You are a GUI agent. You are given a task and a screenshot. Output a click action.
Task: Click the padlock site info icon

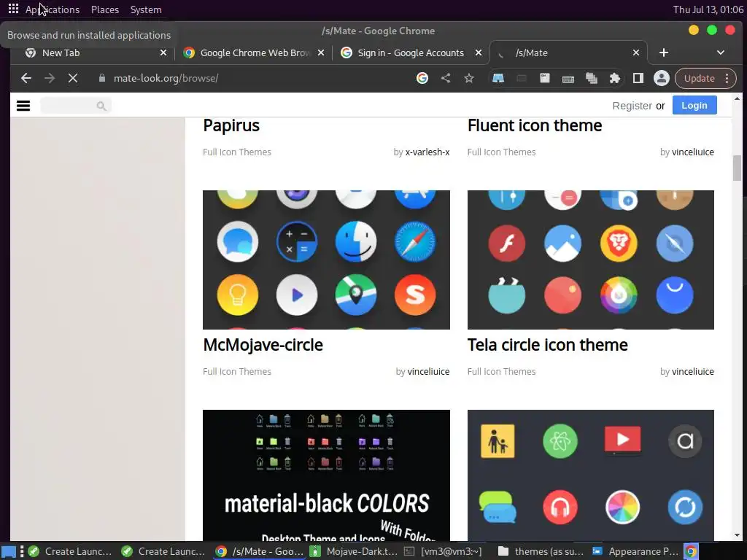tap(101, 78)
